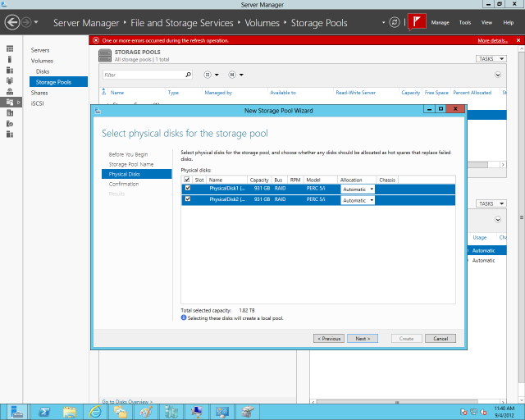This screenshot has width=525, height=420.
Task: Open PowerShell from the taskbar
Action: tap(44, 412)
